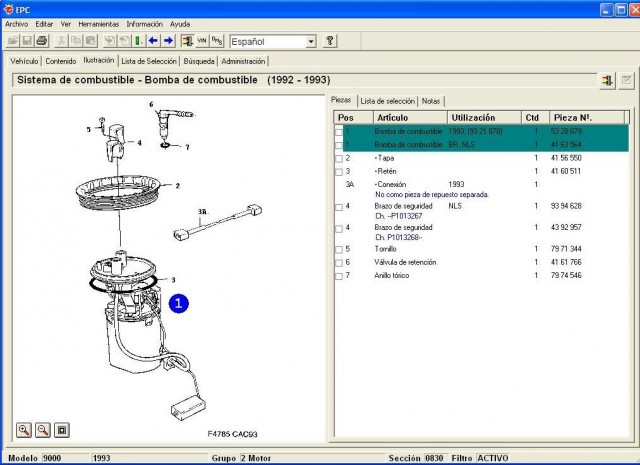Switch to the Administración tab
The height and width of the screenshot is (465, 640).
[x=243, y=61]
